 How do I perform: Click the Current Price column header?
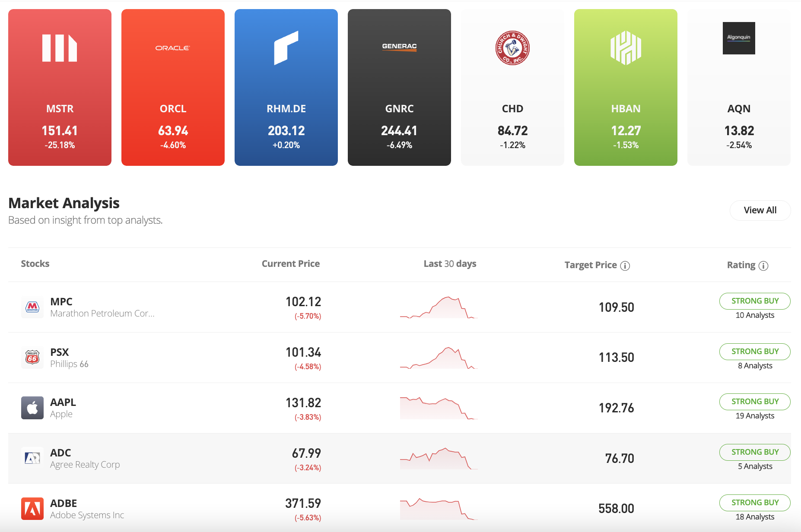291,264
